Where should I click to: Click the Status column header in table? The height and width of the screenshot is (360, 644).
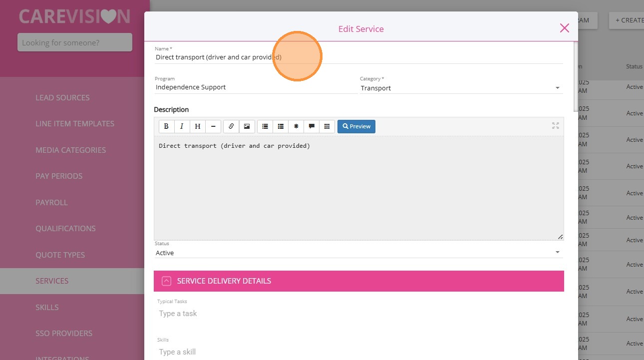[x=634, y=66]
